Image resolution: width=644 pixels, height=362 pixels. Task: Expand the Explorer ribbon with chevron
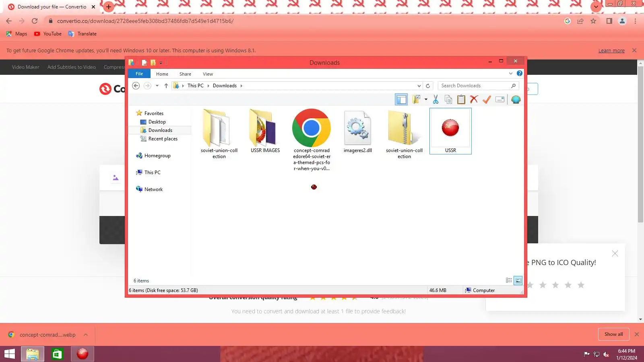[x=511, y=73]
